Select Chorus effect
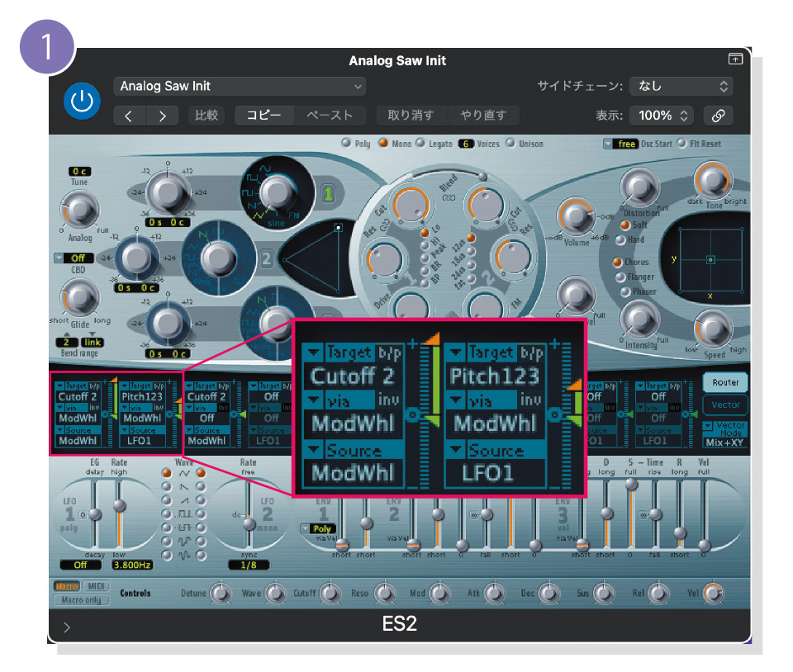The height and width of the screenshot is (672, 793). [618, 263]
